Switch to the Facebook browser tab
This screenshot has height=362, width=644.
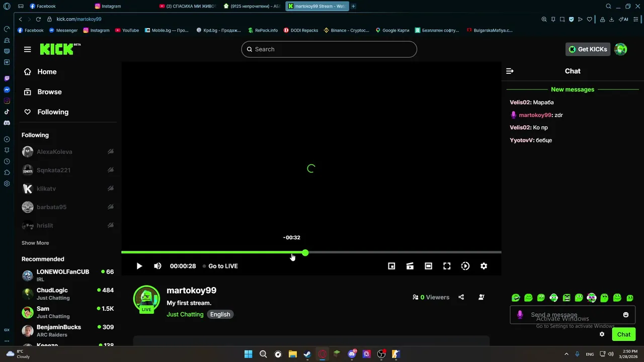[59, 6]
